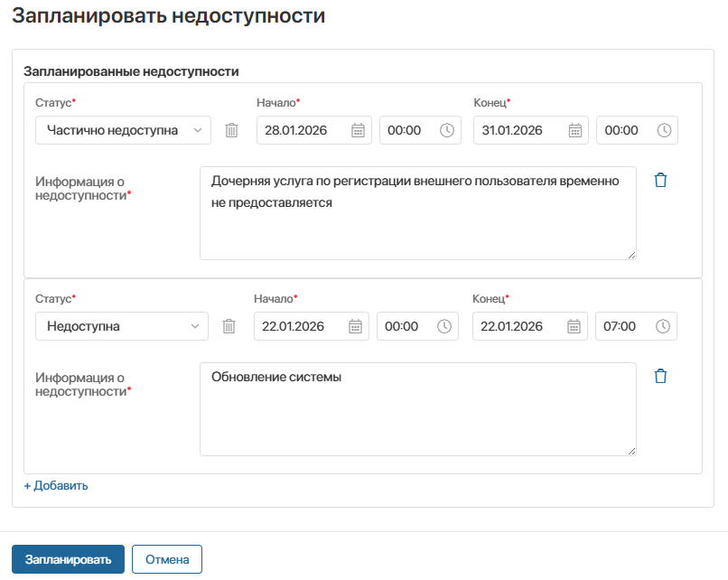The width and height of the screenshot is (728, 580).
Task: Open calendar for second entry end date
Action: (574, 326)
